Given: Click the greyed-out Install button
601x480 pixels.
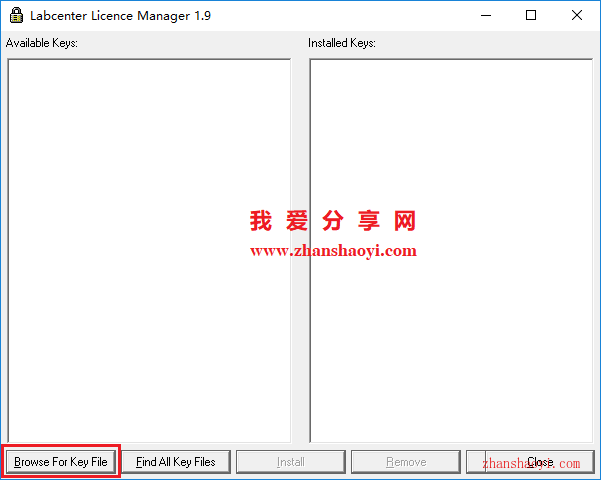Looking at the screenshot, I should [291, 462].
